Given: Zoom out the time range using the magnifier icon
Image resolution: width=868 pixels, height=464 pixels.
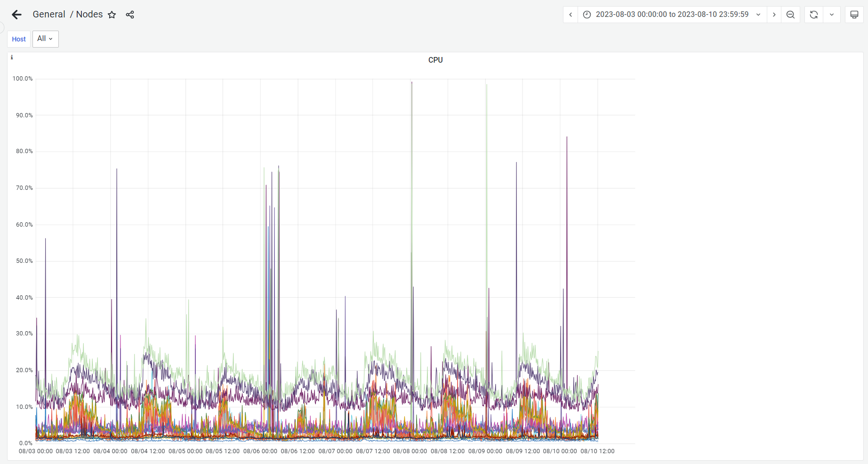Looking at the screenshot, I should tap(790, 15).
